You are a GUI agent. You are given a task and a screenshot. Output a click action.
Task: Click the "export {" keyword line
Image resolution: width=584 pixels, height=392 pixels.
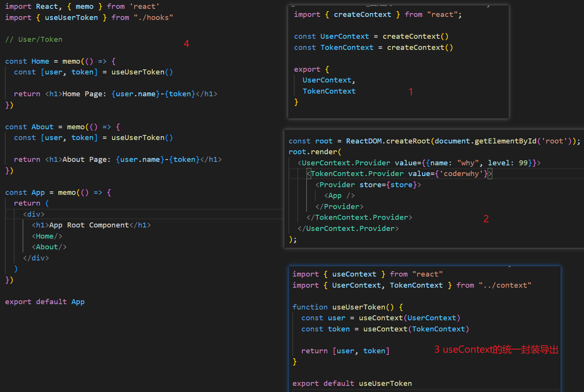312,69
